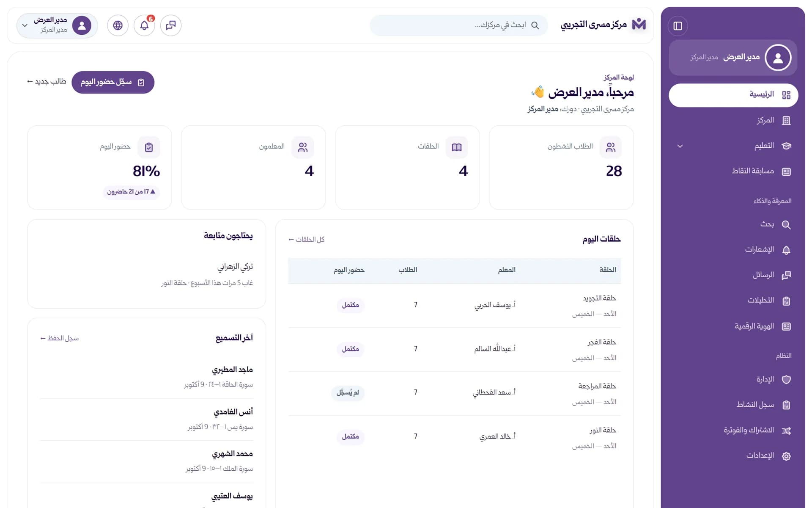Open the notifications bell with badge 6

pyautogui.click(x=144, y=25)
